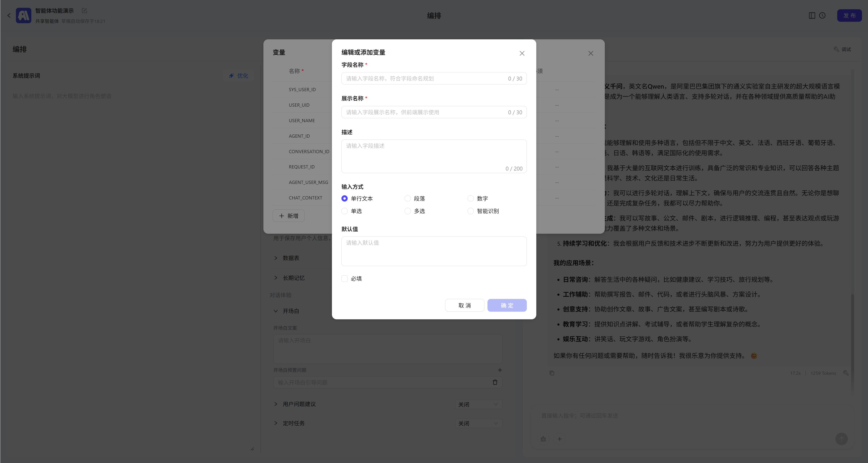The image size is (868, 463).
Task: Click the history clock icon near 发布
Action: click(x=822, y=16)
